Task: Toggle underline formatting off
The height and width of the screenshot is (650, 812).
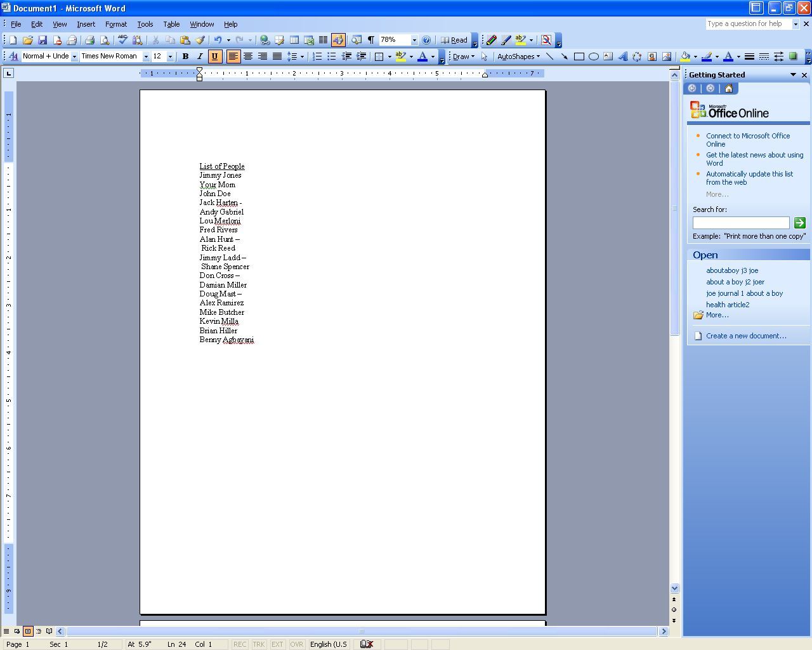Action: pos(215,56)
